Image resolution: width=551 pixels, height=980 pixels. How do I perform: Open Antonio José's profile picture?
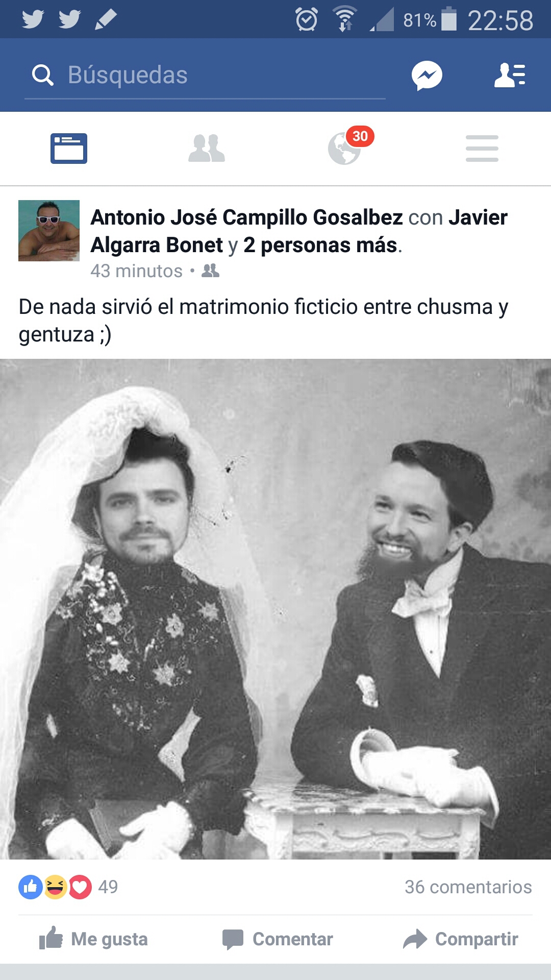(49, 231)
